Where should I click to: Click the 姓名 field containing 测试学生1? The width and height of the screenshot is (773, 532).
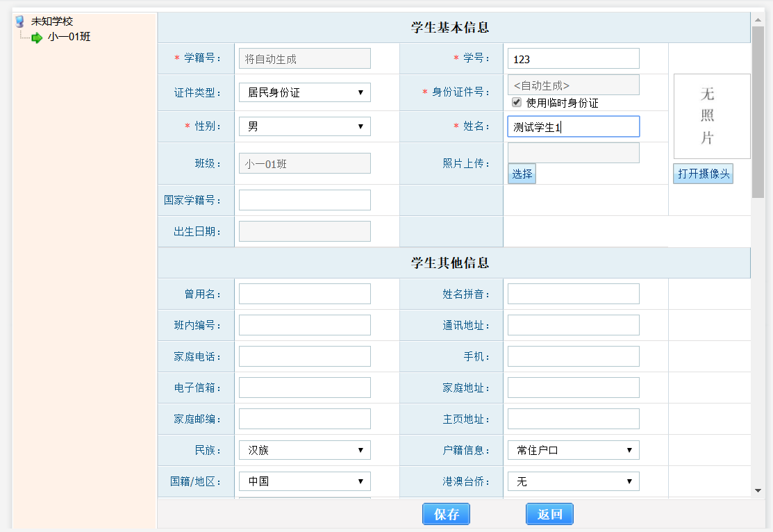tap(572, 126)
